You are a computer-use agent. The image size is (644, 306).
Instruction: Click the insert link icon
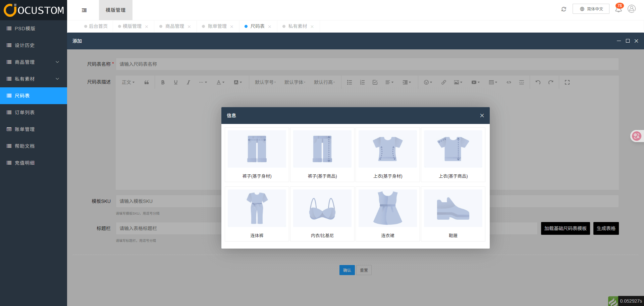coord(443,82)
